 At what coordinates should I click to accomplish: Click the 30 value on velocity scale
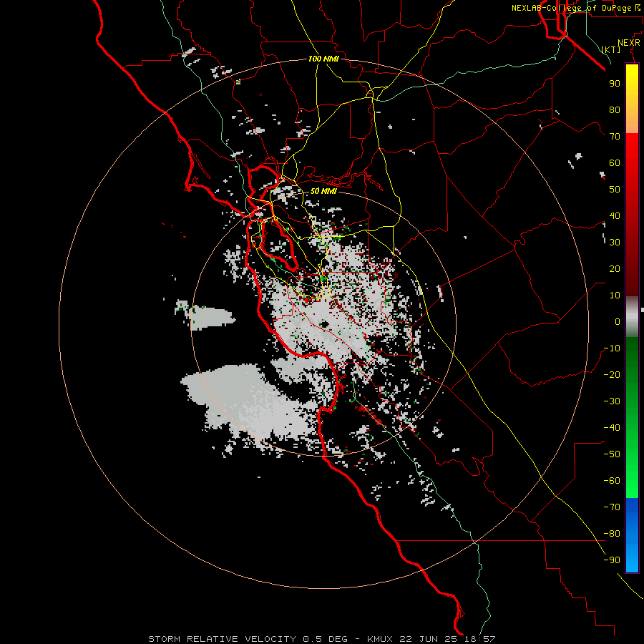[615, 243]
